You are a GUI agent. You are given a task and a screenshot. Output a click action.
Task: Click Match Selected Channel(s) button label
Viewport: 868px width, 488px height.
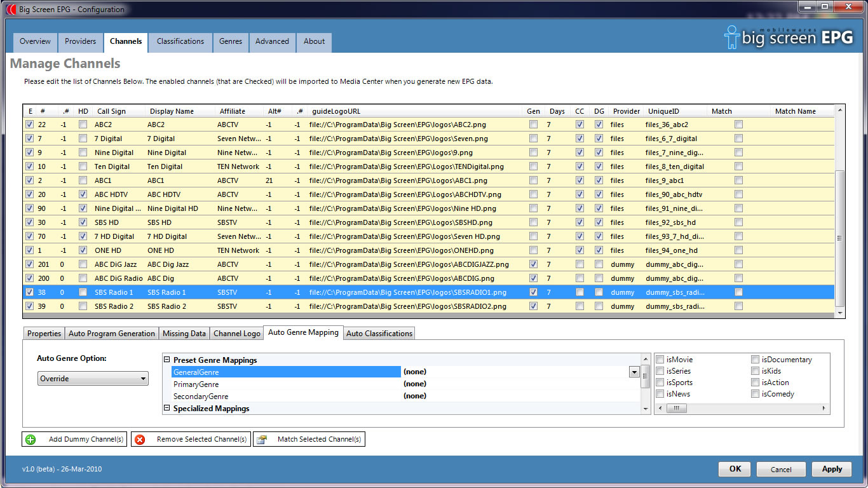coord(319,440)
